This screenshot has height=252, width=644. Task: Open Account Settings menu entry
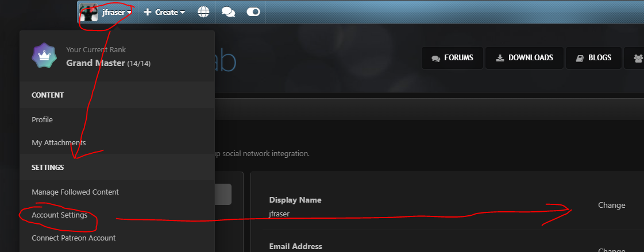point(60,215)
